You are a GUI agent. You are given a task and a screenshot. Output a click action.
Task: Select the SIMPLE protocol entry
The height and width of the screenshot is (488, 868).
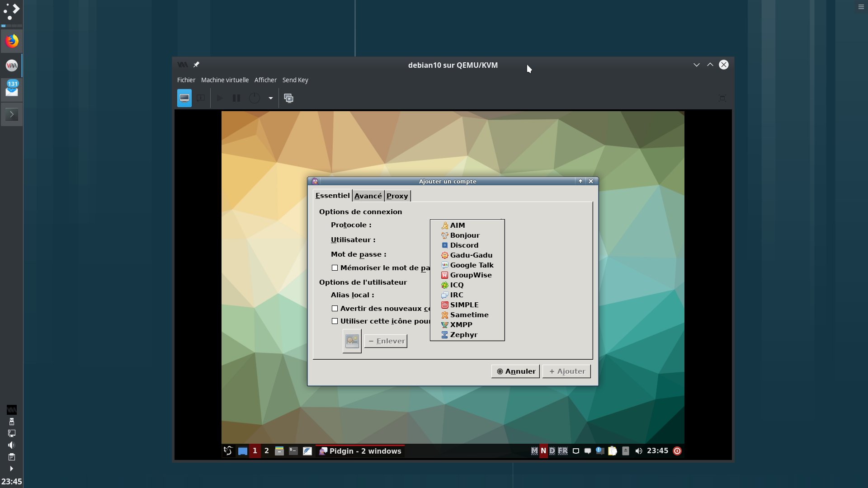pos(467,305)
